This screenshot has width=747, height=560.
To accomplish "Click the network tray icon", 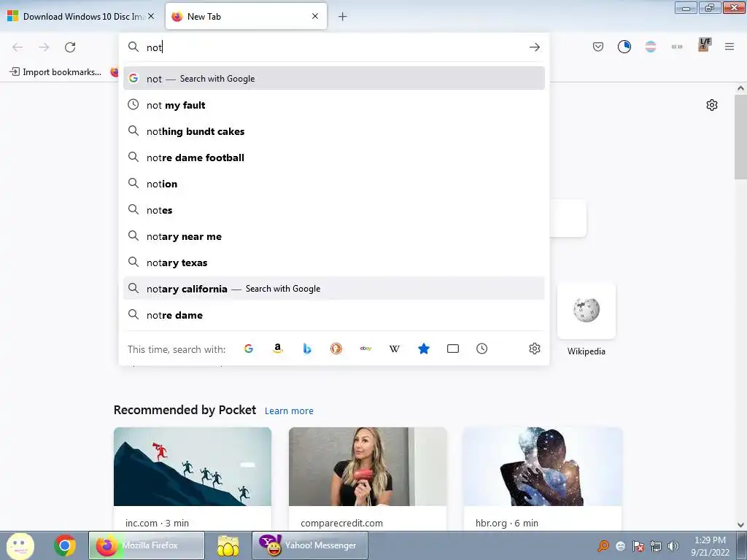I will 656,546.
